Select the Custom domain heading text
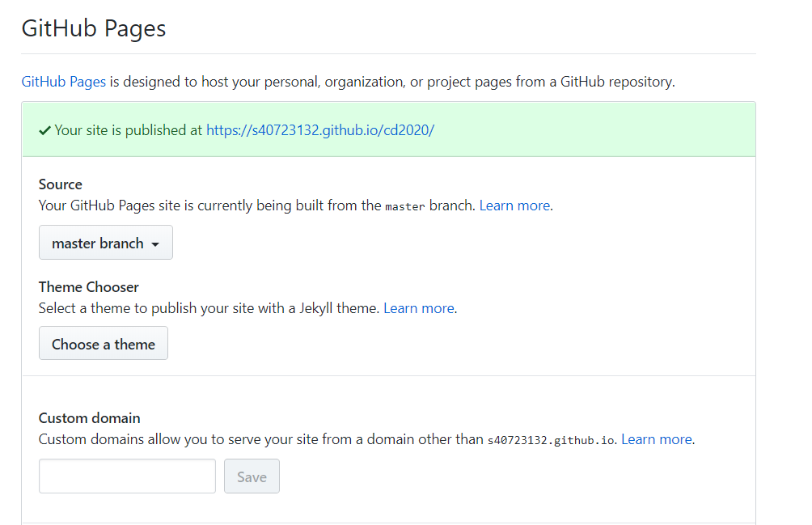Screen dimensions: 812x525 (x=90, y=418)
